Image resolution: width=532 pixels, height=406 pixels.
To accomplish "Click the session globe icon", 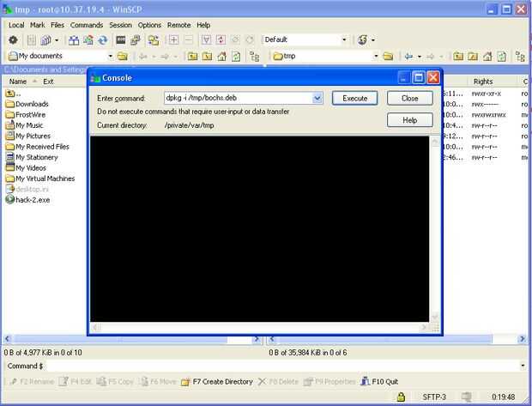I will (x=362, y=40).
